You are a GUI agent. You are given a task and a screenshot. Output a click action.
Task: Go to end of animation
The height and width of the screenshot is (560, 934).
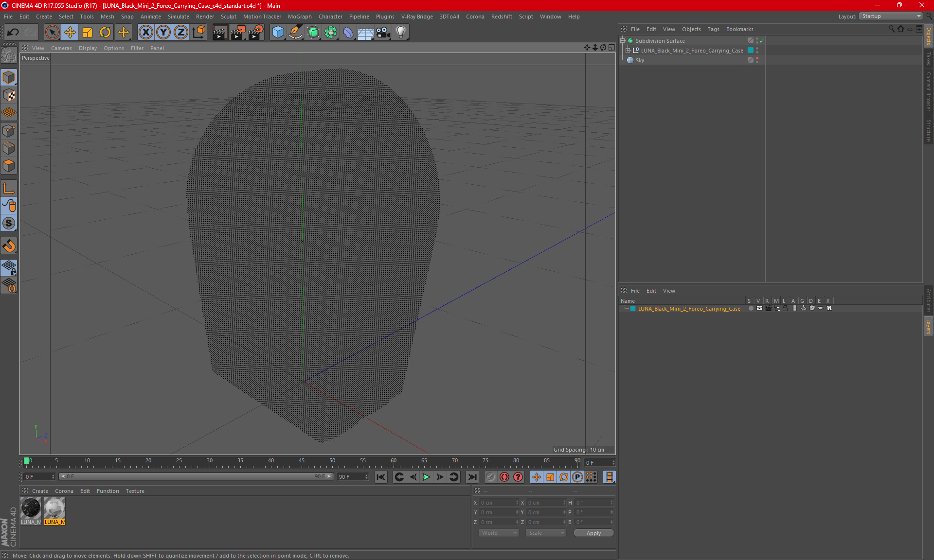(x=472, y=477)
